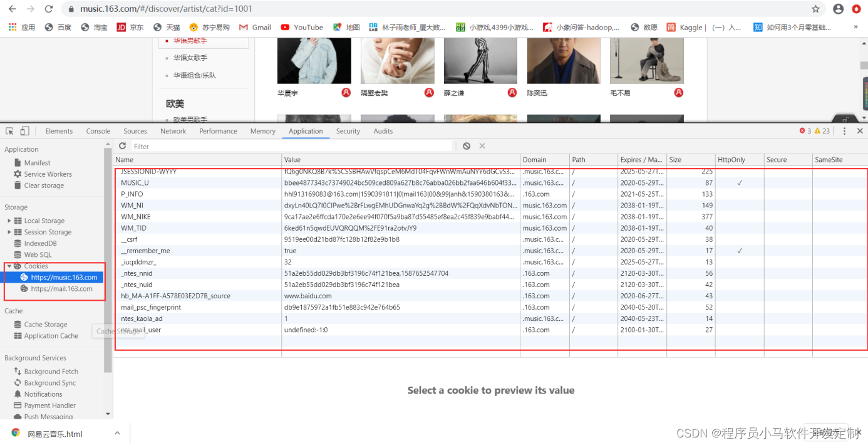Open 京东 bookmark
The image size is (868, 445).
click(130, 27)
